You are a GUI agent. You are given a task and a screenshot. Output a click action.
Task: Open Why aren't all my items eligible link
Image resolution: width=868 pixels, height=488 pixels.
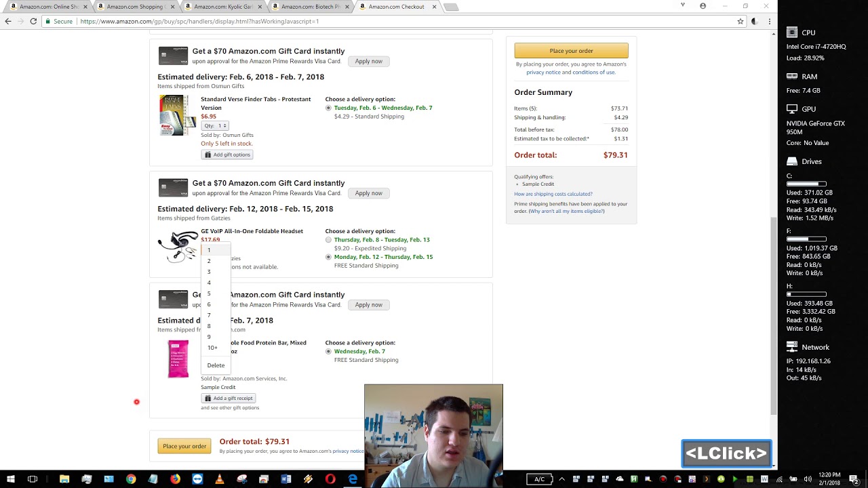pyautogui.click(x=566, y=211)
